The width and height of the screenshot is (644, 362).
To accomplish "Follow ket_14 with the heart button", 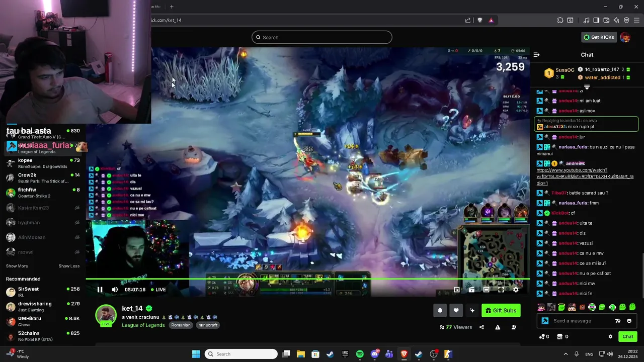I will pos(456,310).
